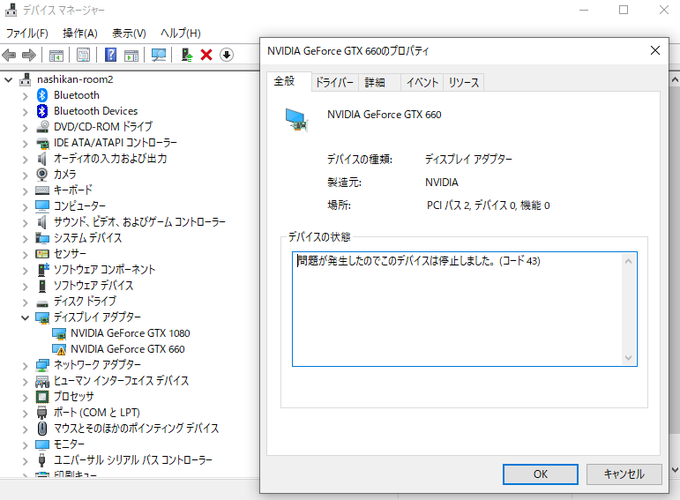Select the NVIDIA GeForce GTX 660 entry
Viewport: 680px width, 500px height.
128,349
